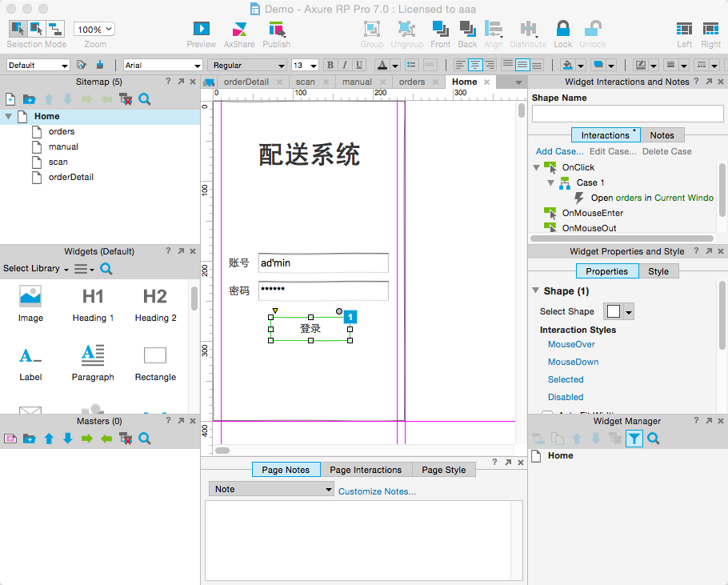Bring widget to Front

[x=440, y=29]
